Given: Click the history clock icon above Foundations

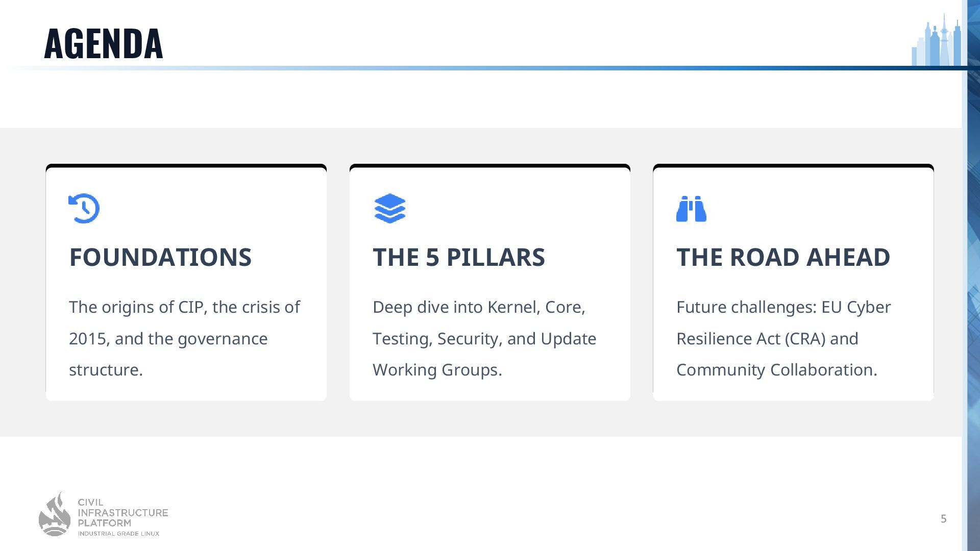Looking at the screenshot, I should pyautogui.click(x=84, y=208).
